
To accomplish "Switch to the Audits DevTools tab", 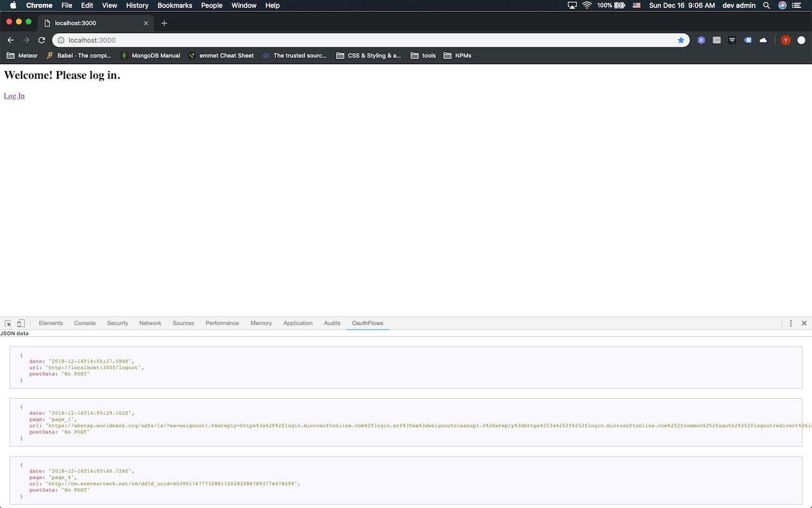I will 332,323.
